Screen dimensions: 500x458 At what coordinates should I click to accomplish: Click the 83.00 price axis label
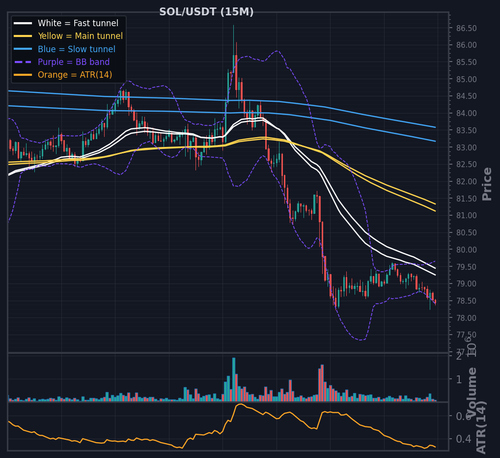[x=466, y=147]
